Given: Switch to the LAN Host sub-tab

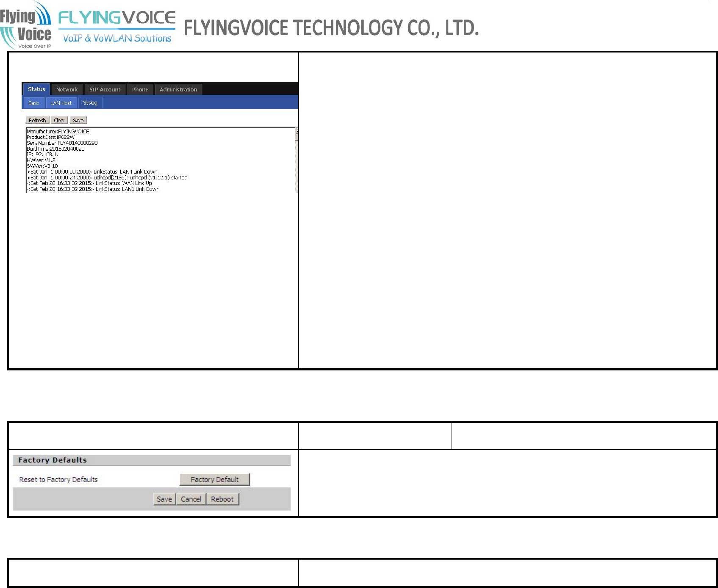Looking at the screenshot, I should pos(61,103).
